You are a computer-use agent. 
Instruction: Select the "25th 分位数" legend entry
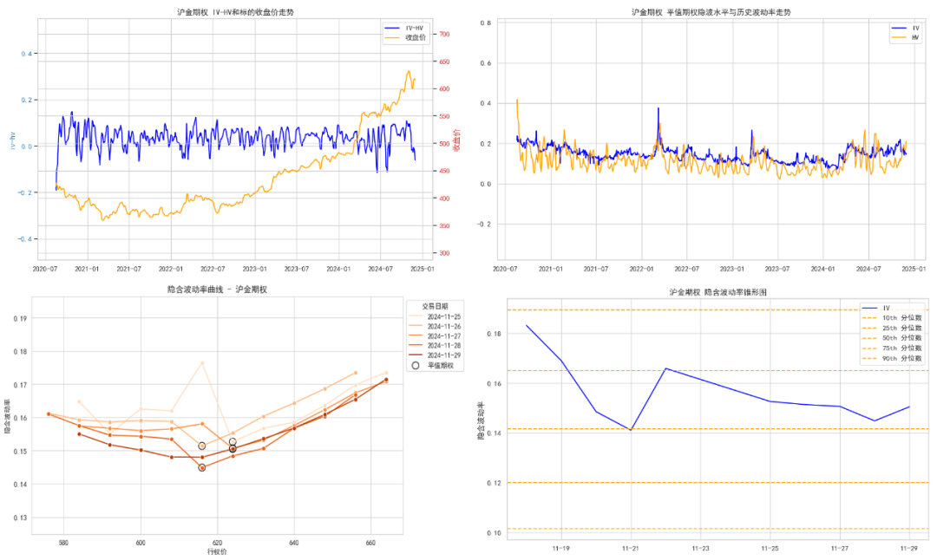[892, 329]
